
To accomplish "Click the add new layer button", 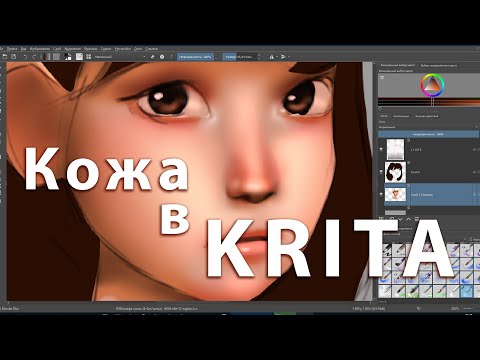I will [381, 219].
